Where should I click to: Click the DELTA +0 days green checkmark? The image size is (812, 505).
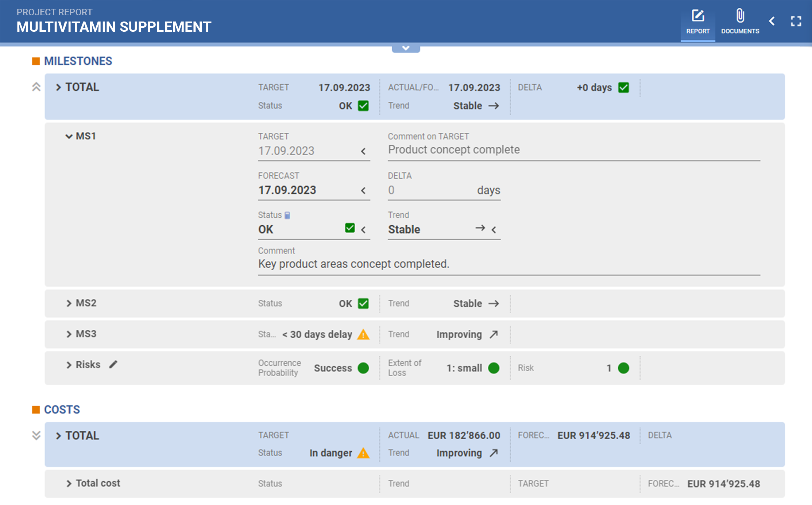click(624, 88)
